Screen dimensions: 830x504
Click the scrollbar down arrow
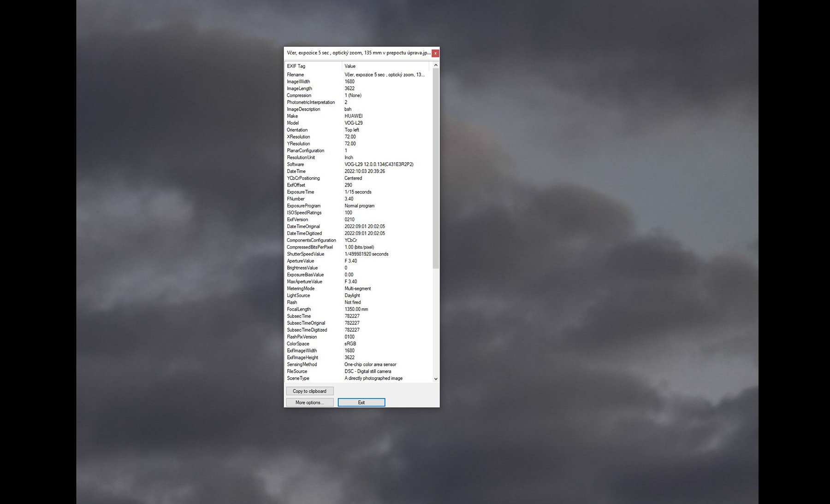[x=436, y=379]
